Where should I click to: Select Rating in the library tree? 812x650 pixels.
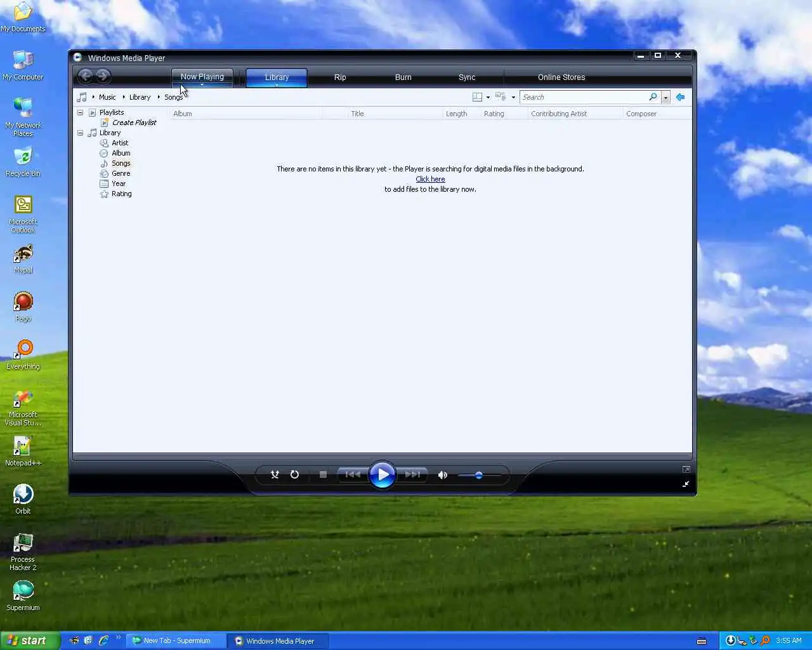(122, 194)
